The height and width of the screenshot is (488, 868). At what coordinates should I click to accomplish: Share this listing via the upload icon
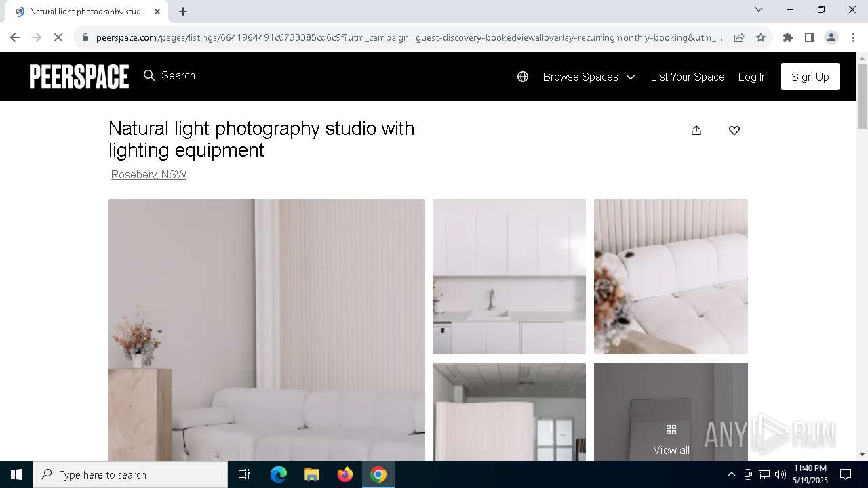coord(696,130)
